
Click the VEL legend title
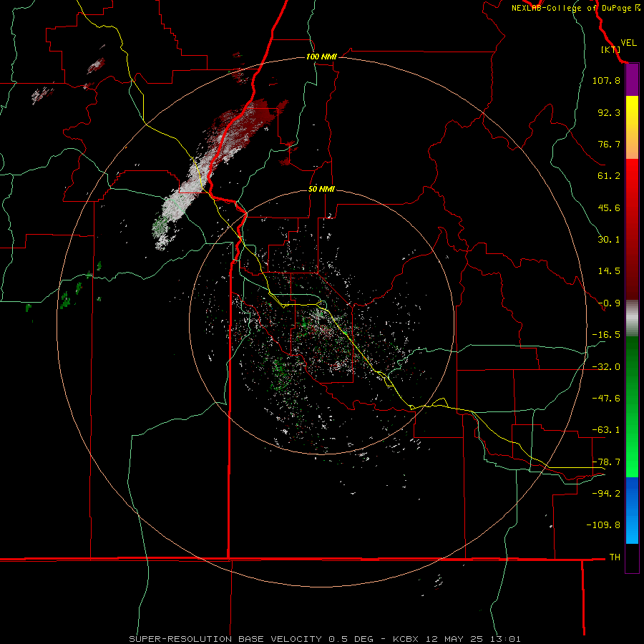pos(628,43)
